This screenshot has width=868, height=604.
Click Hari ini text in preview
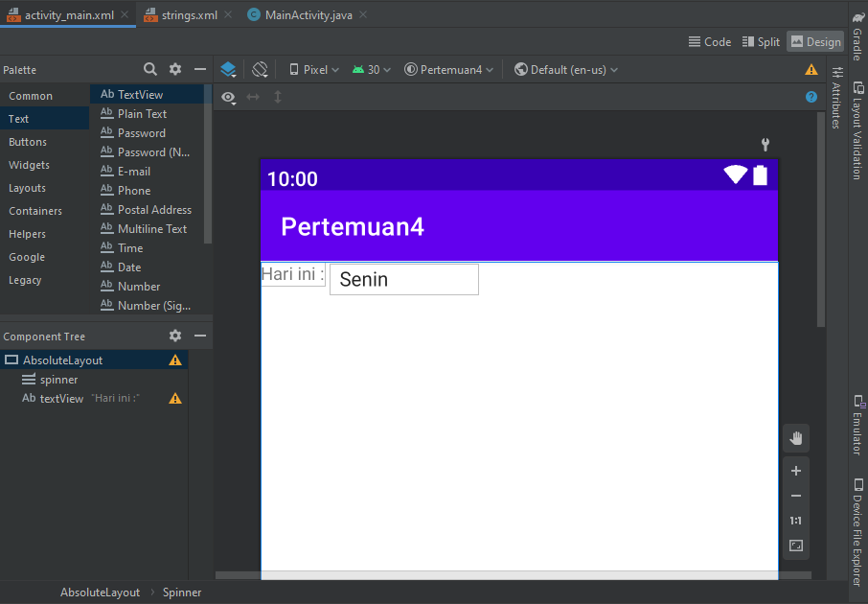tap(293, 274)
